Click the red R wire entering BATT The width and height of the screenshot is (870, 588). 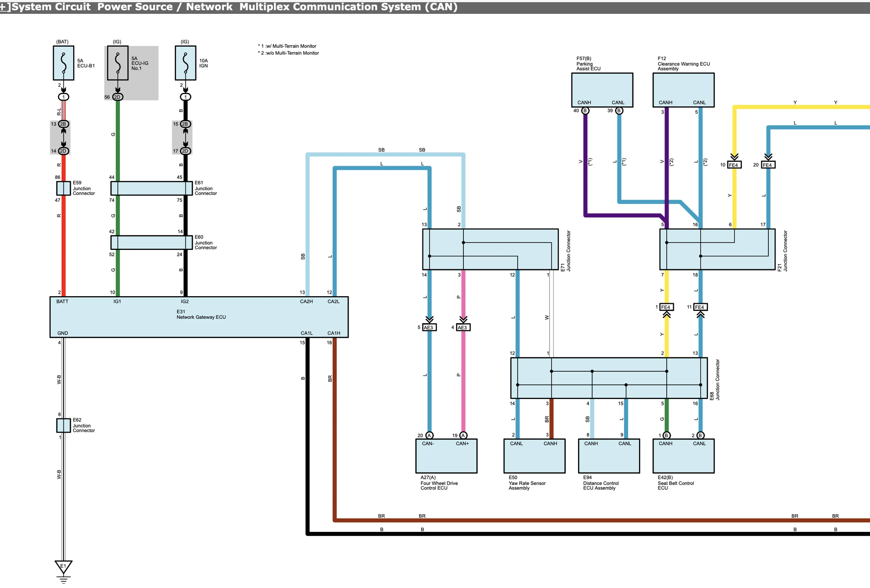click(x=64, y=245)
